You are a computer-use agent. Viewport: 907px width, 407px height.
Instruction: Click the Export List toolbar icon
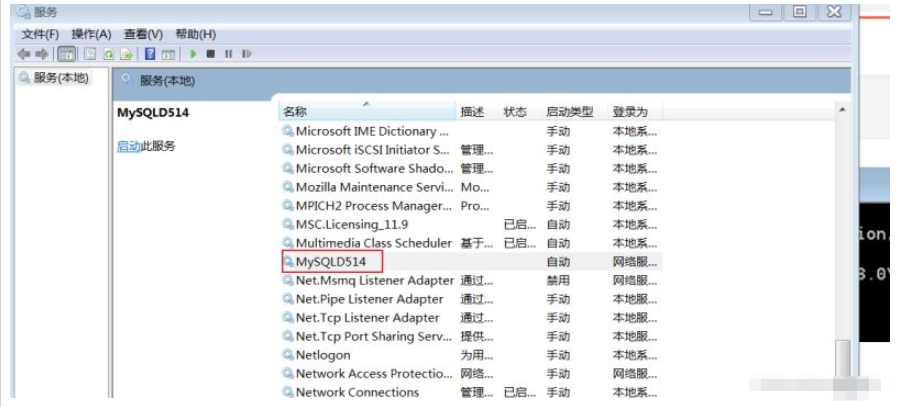point(126,54)
